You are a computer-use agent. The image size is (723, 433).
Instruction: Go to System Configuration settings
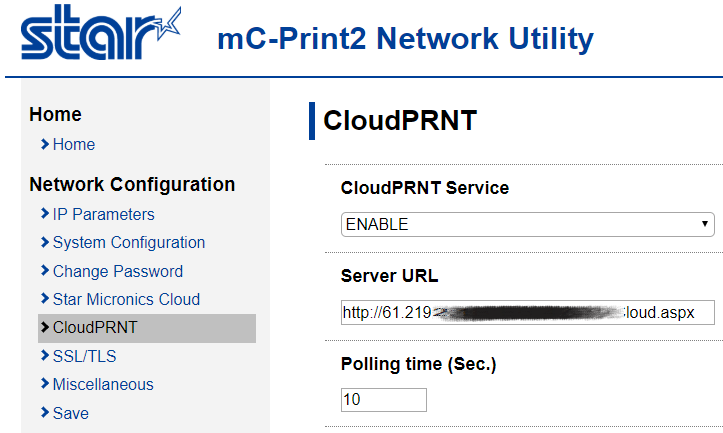[129, 243]
